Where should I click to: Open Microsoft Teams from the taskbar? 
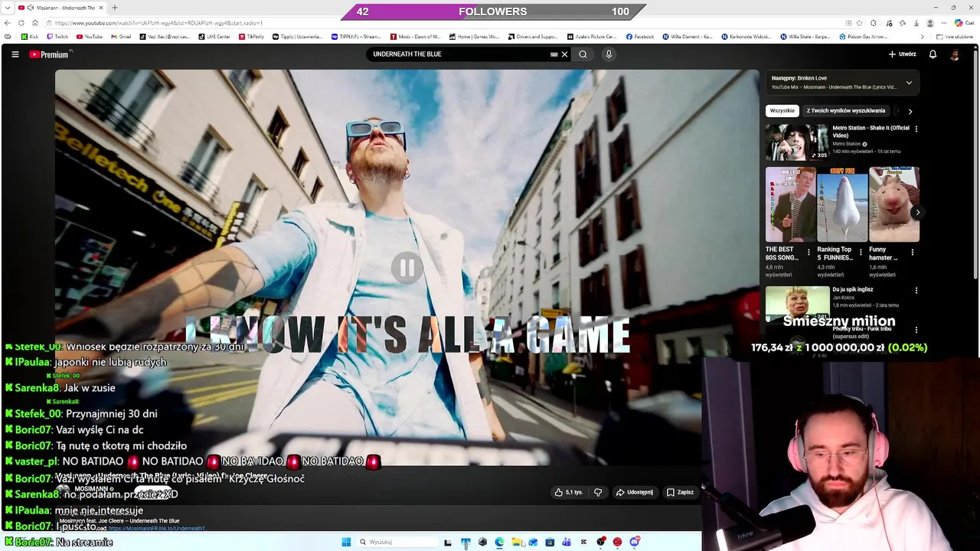click(x=567, y=542)
